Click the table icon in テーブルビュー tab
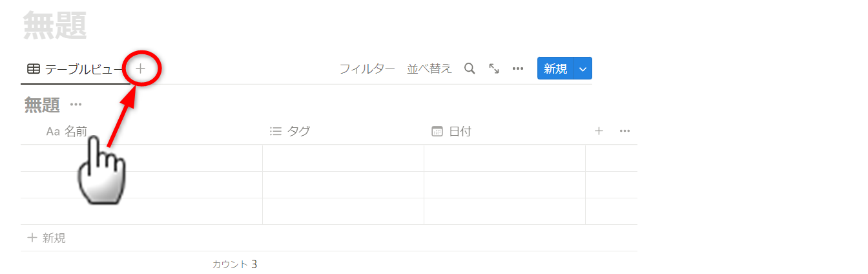 point(34,68)
